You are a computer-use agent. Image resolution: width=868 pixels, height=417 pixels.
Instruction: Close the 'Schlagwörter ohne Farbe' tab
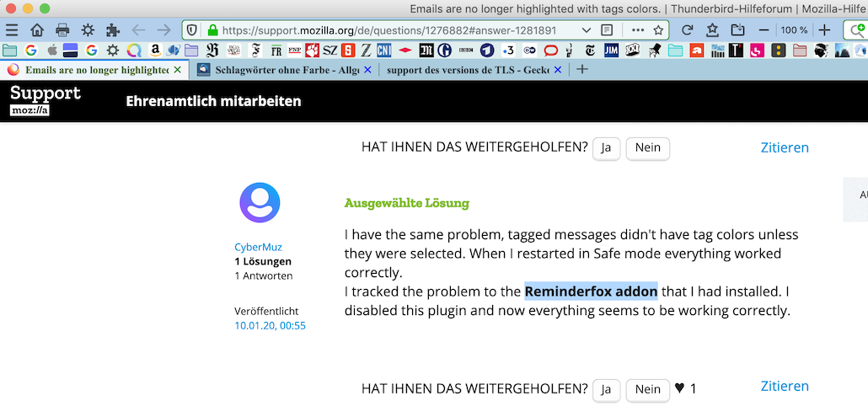pyautogui.click(x=367, y=70)
